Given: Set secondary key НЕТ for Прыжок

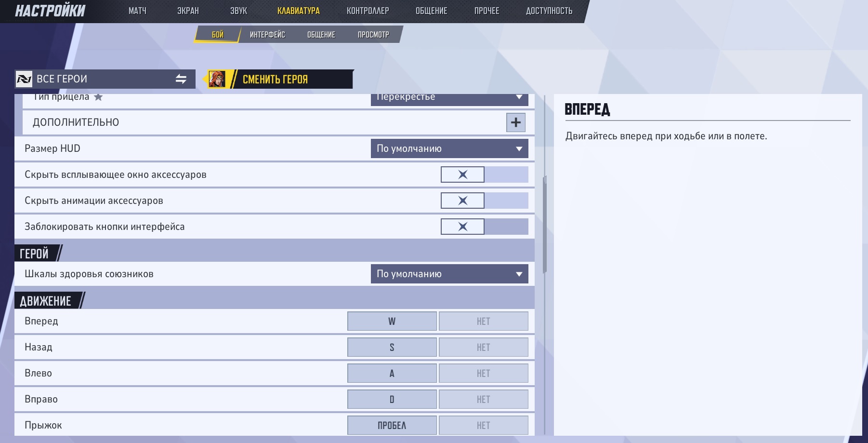Looking at the screenshot, I should (x=484, y=425).
